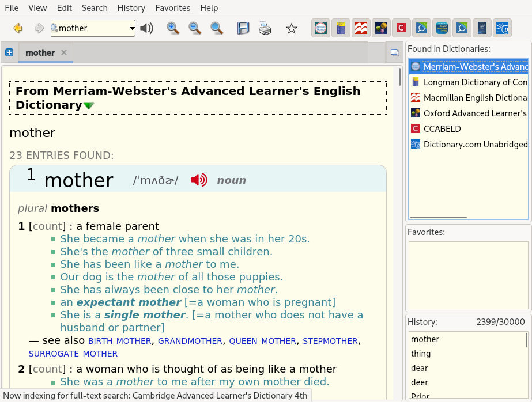The width and height of the screenshot is (532, 402).
Task: Jump to Longman Dictionary in Found list
Action: [469, 82]
